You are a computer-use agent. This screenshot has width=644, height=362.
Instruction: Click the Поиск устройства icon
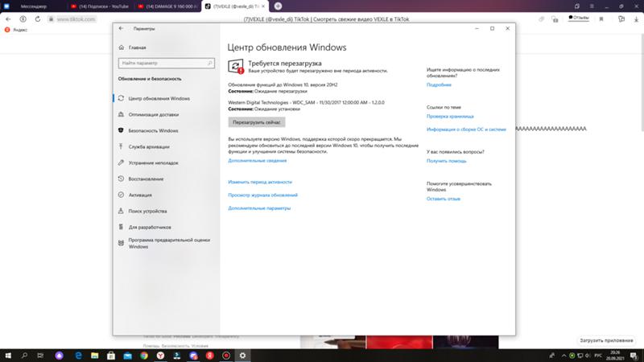pyautogui.click(x=121, y=211)
